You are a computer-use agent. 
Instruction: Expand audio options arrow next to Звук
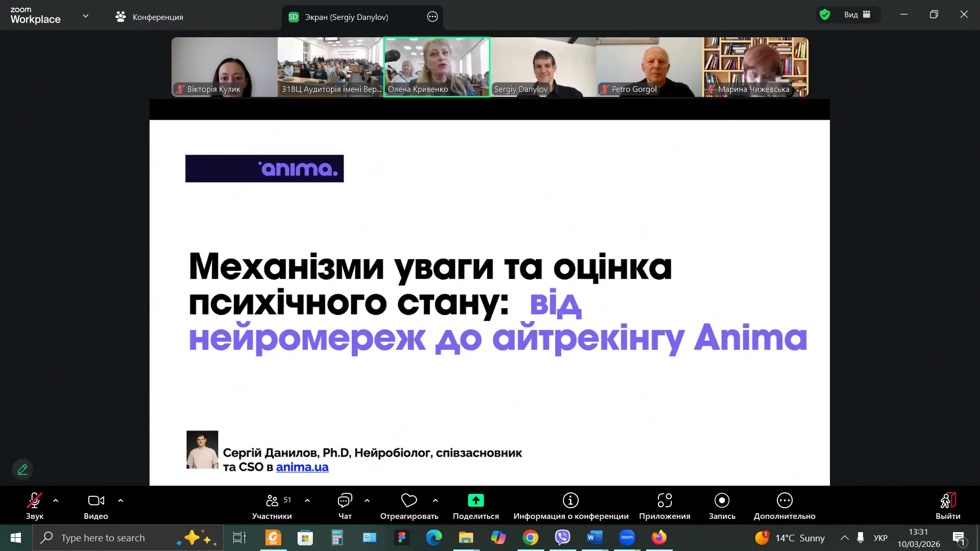point(56,500)
